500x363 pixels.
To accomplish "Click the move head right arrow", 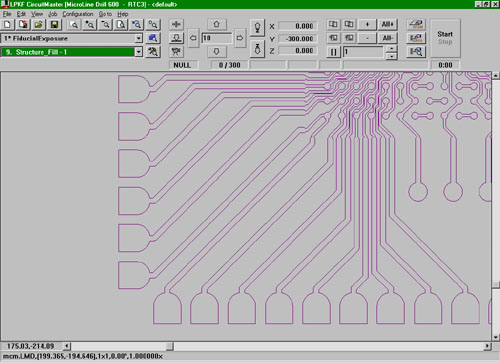I will tap(240, 38).
